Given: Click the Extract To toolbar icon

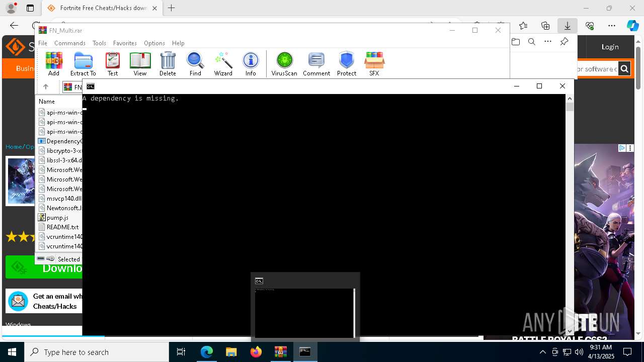Looking at the screenshot, I should 83,64.
